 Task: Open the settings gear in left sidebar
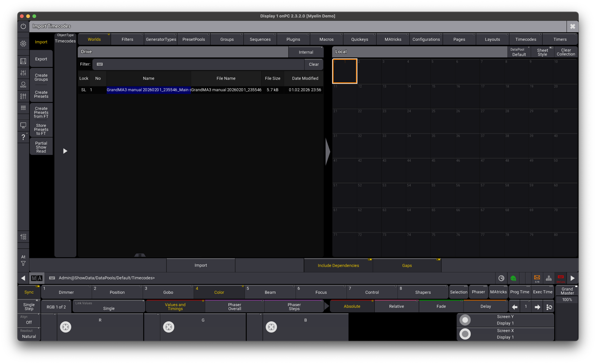tap(23, 44)
